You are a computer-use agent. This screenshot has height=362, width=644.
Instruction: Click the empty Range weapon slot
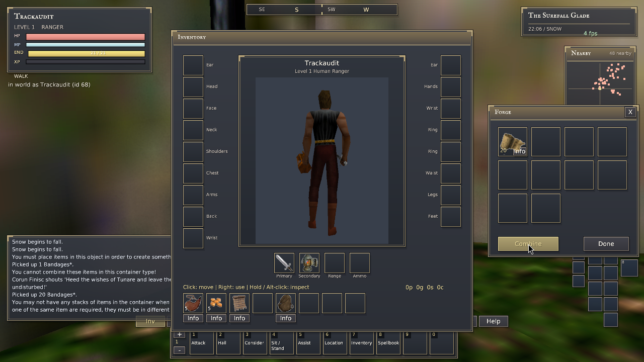click(x=335, y=263)
